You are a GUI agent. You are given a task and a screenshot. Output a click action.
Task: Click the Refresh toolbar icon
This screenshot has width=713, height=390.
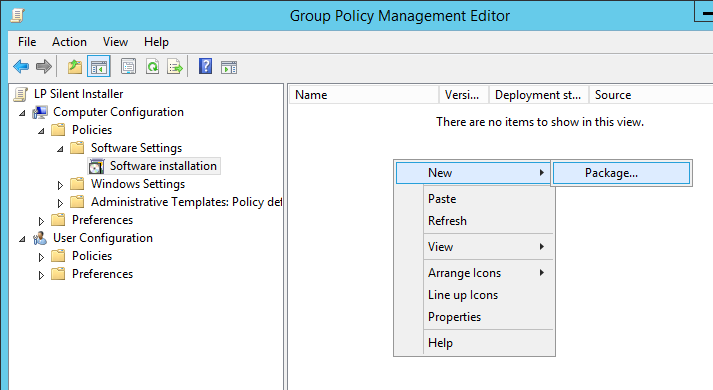(152, 67)
